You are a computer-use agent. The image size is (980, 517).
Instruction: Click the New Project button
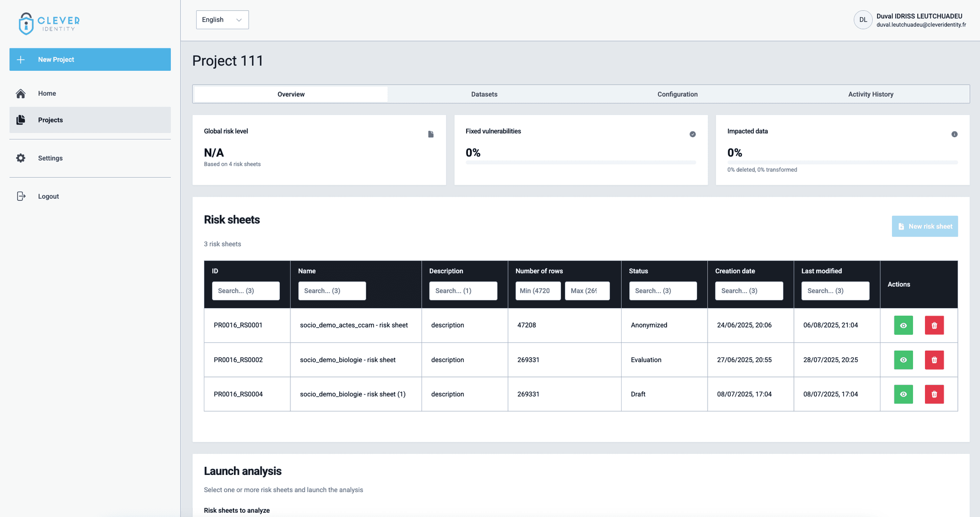pyautogui.click(x=90, y=59)
